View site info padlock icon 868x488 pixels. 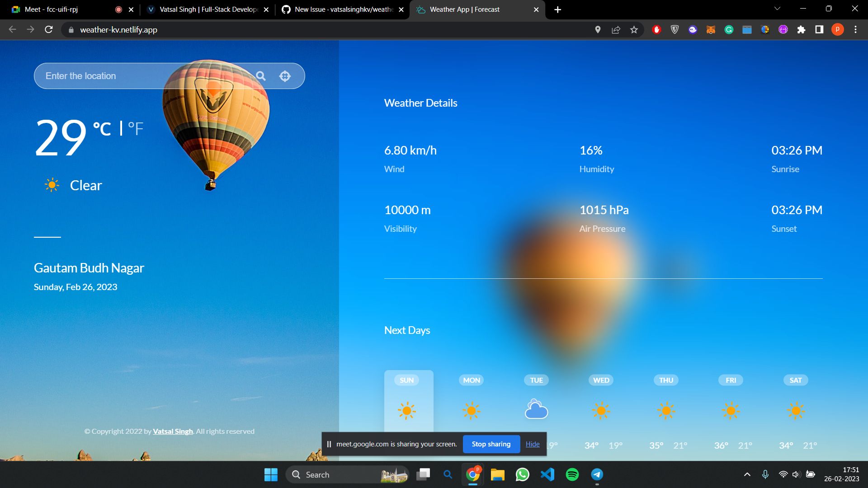tap(71, 30)
